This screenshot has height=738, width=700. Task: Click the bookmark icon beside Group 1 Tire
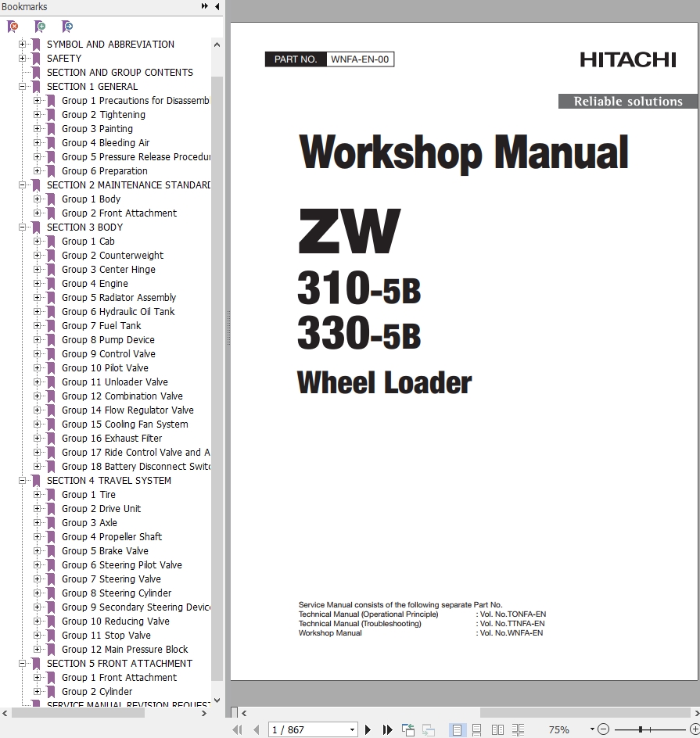tap(52, 495)
